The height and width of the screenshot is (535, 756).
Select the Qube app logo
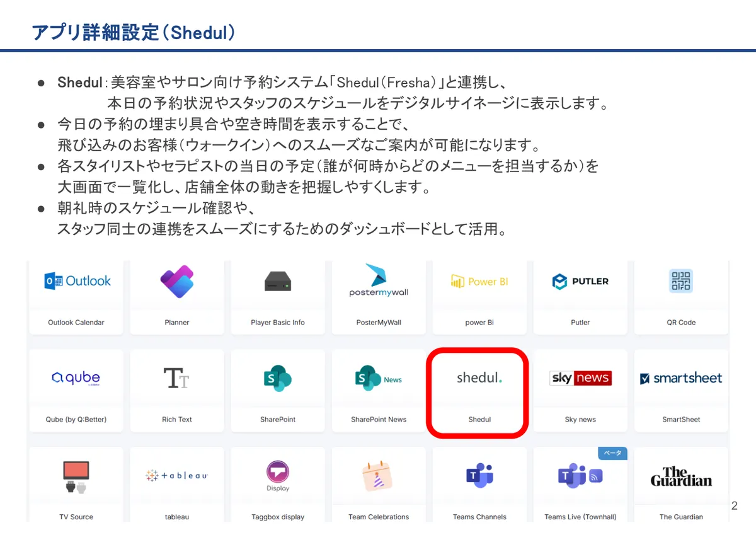click(x=76, y=378)
